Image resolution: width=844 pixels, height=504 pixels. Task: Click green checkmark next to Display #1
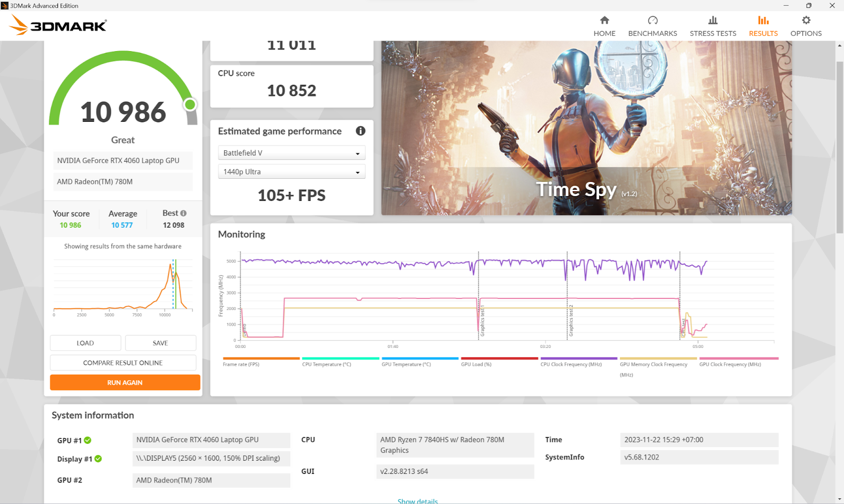[x=98, y=459]
